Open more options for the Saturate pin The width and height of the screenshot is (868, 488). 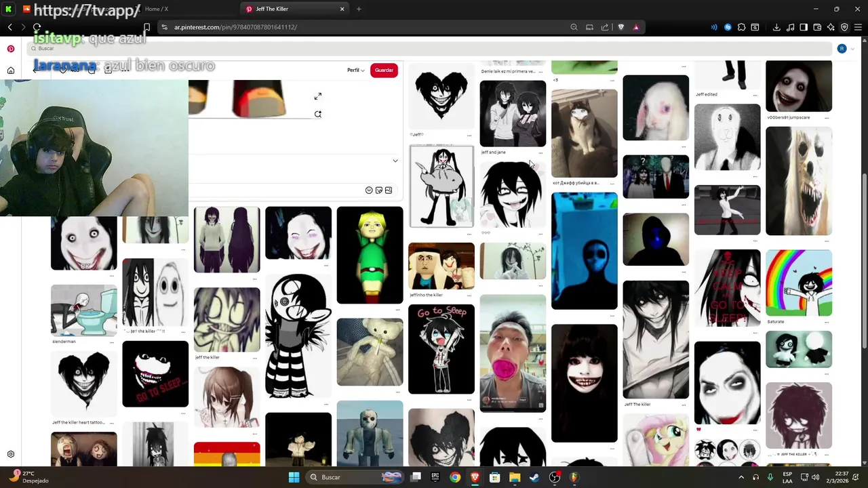[827, 322]
